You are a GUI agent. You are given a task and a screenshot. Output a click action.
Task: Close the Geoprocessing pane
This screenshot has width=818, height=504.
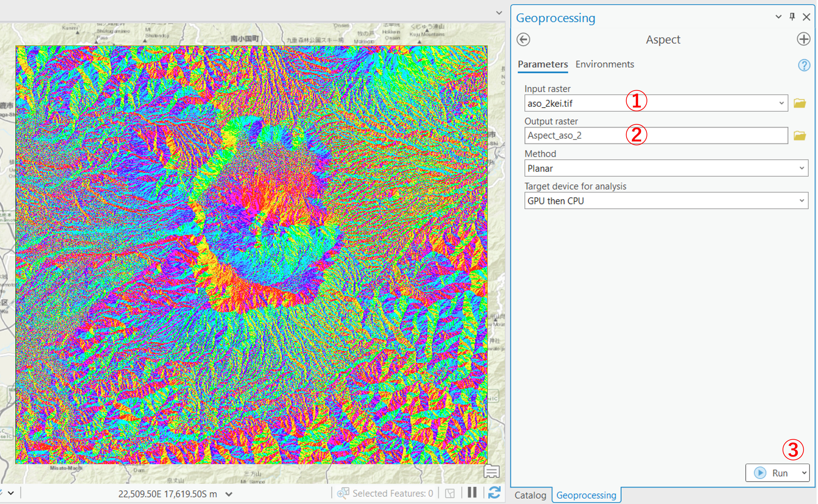[x=806, y=17]
